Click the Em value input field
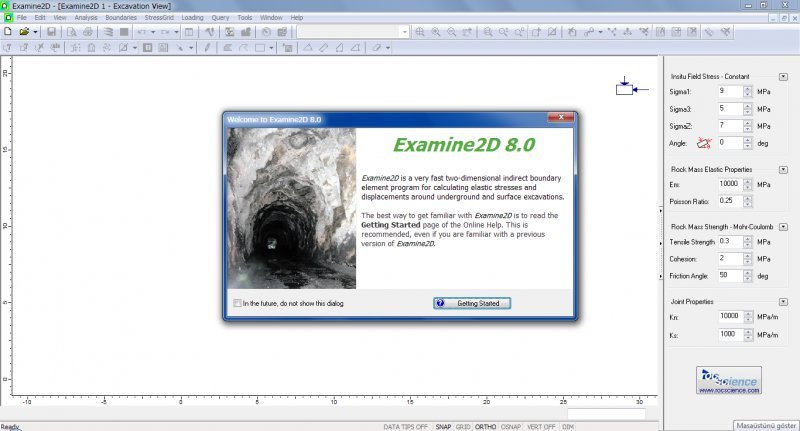 tap(730, 184)
